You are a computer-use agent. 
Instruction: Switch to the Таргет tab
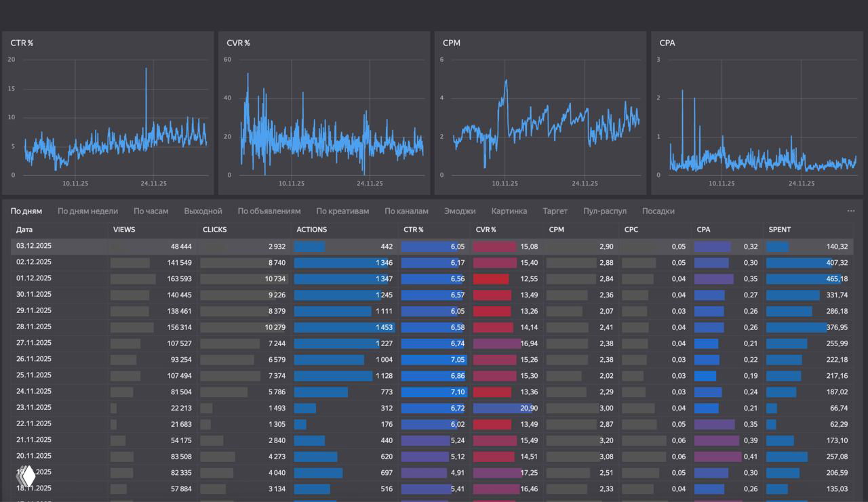click(x=555, y=211)
